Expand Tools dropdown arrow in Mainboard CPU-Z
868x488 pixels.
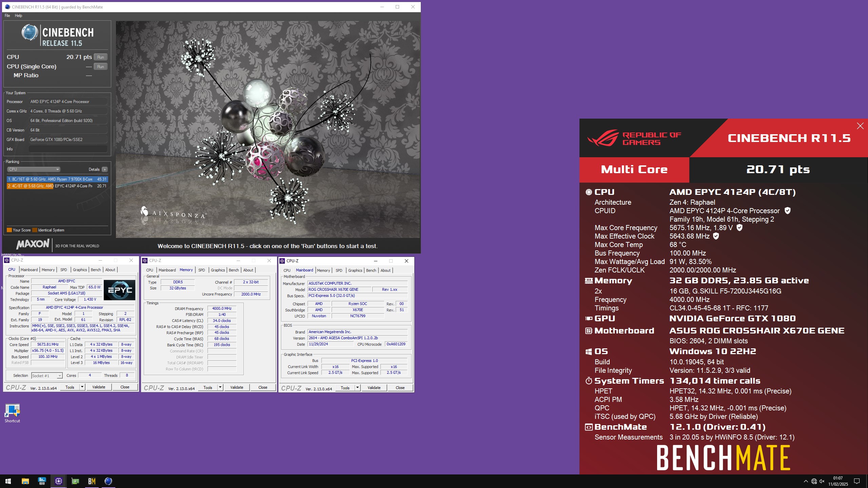click(357, 388)
